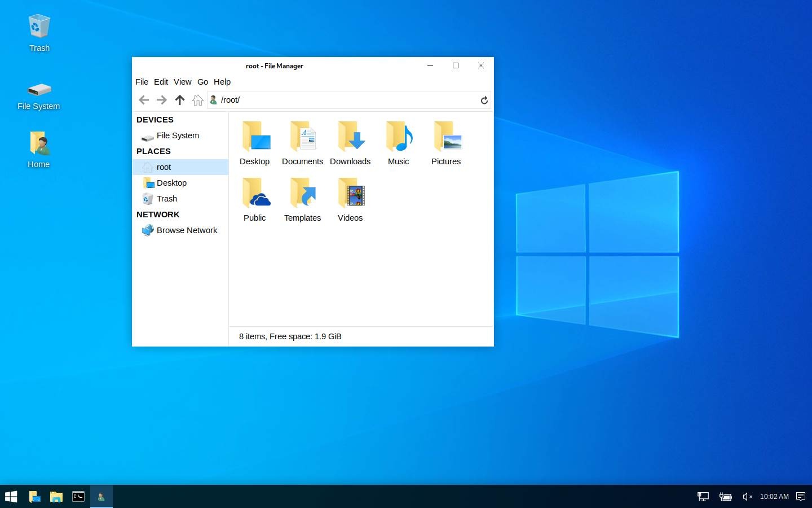Click the muted volume tray icon
Image resolution: width=812 pixels, height=508 pixels.
point(747,497)
